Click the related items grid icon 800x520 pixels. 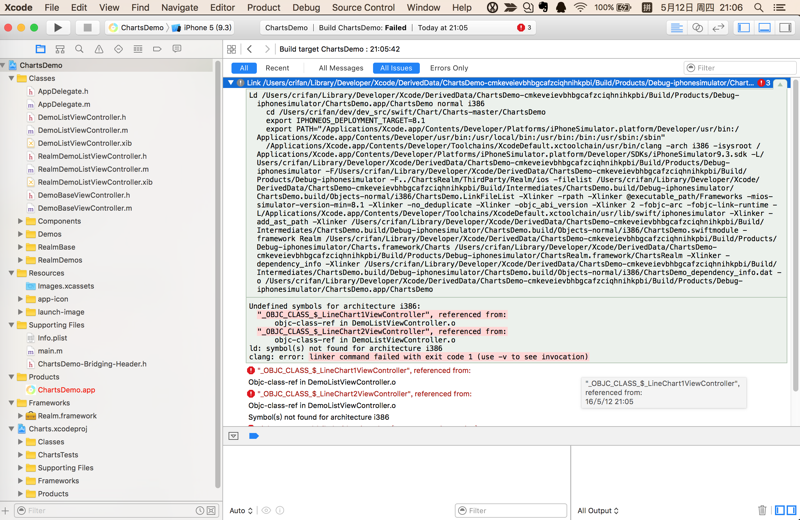pos(231,49)
